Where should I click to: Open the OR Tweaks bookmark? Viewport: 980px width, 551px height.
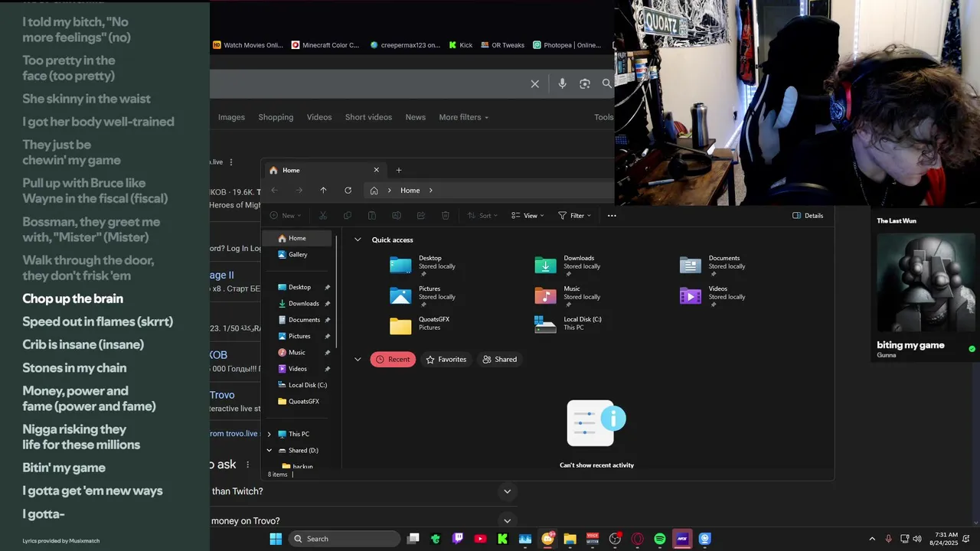click(502, 45)
